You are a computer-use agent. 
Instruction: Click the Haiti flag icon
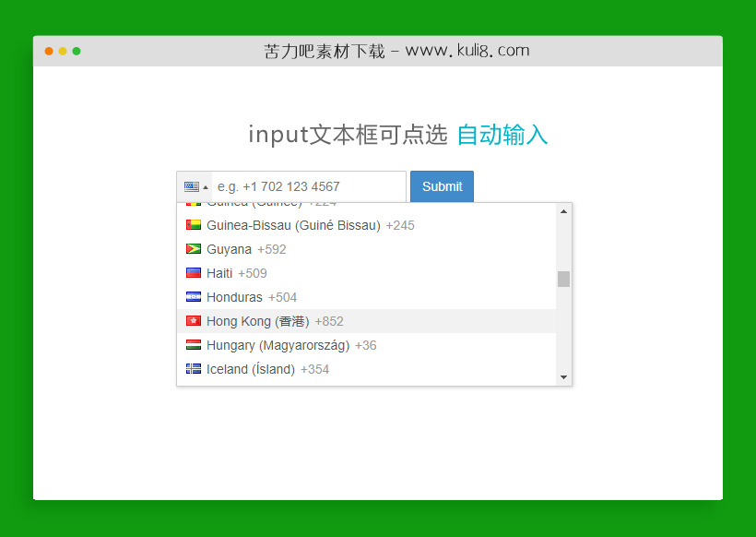pyautogui.click(x=194, y=272)
